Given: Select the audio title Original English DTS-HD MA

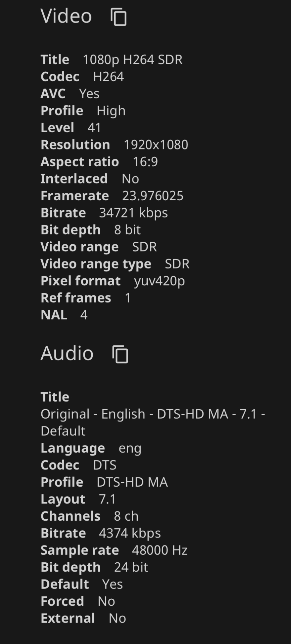Looking at the screenshot, I should pyautogui.click(x=152, y=414).
